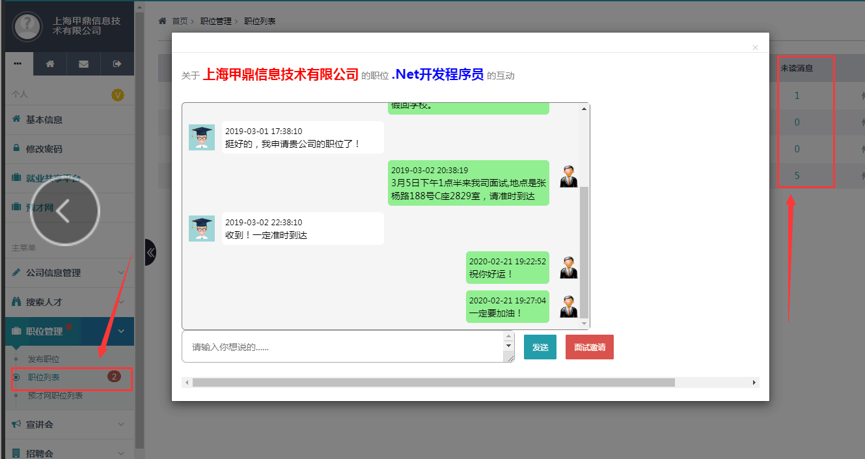Click the message box up scroll arrow

coord(509,336)
